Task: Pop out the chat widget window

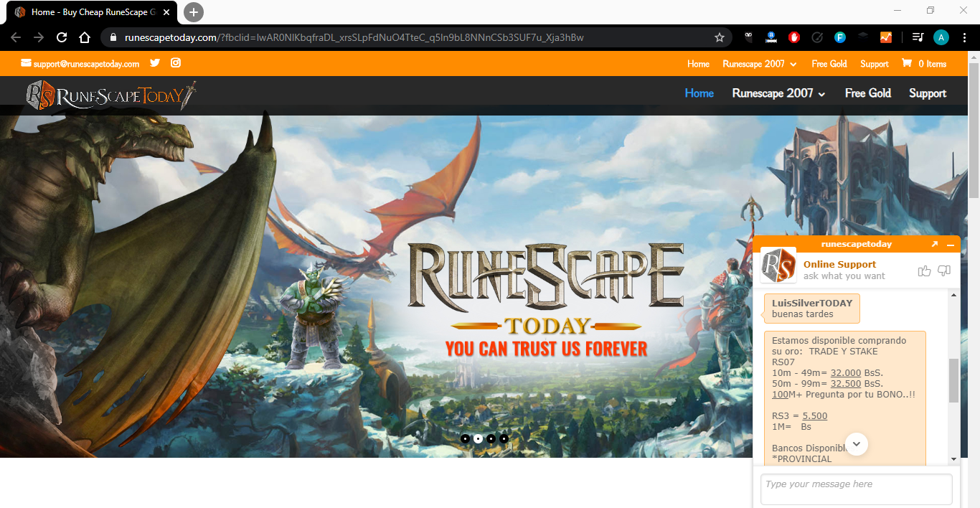Action: [x=935, y=244]
